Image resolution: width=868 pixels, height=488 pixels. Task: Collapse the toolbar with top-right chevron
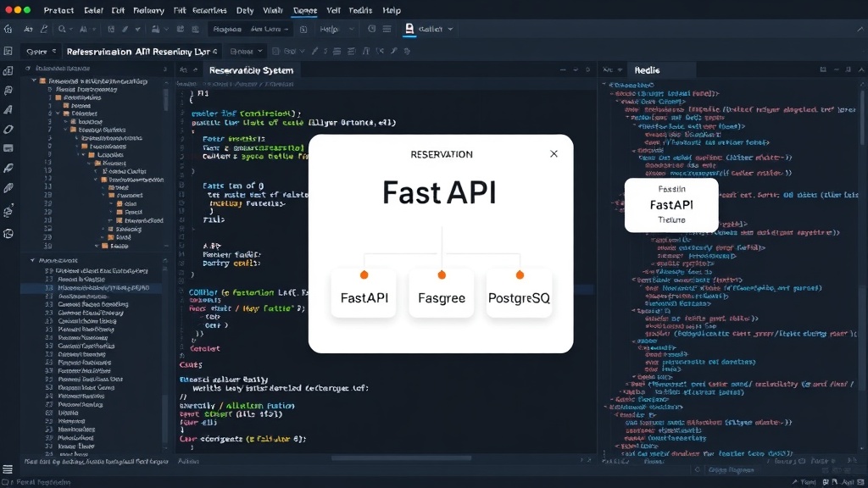860,29
